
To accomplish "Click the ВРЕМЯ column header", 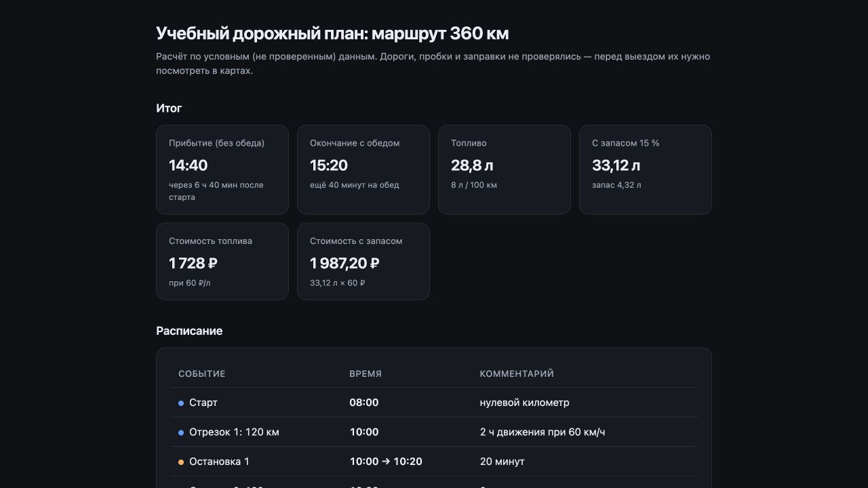I will click(366, 373).
